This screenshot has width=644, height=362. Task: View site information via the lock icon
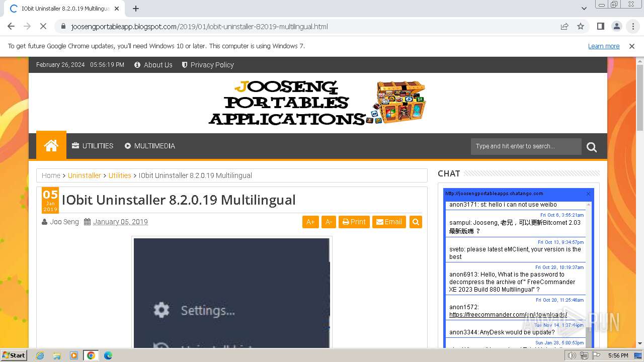pyautogui.click(x=63, y=26)
